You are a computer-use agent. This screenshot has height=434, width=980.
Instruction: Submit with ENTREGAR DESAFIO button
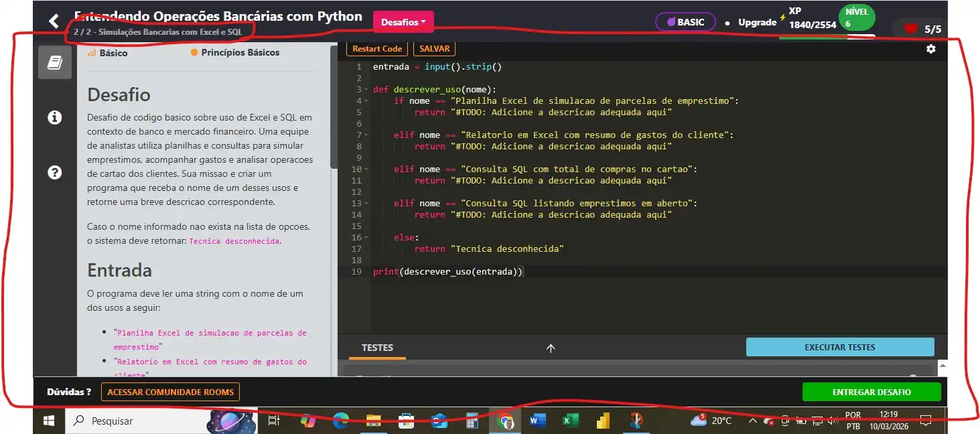pos(871,392)
